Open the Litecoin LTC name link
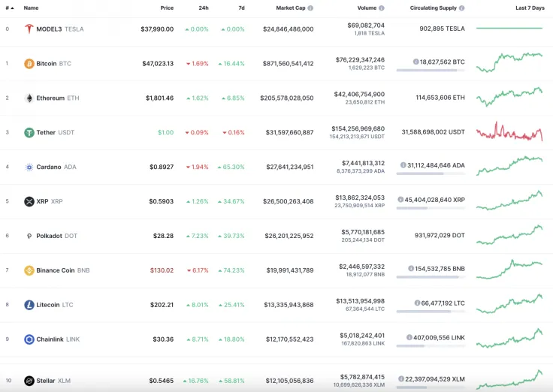 coord(55,305)
